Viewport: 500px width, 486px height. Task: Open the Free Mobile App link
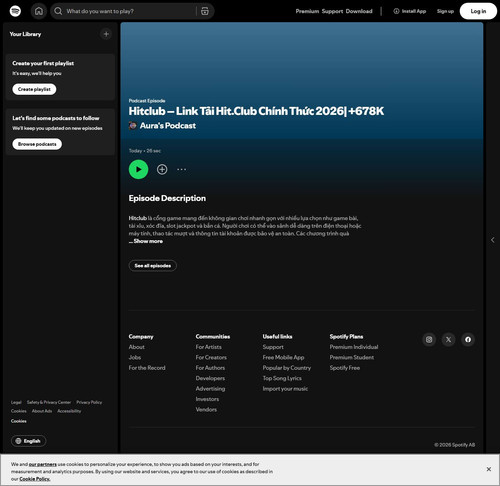pos(283,357)
